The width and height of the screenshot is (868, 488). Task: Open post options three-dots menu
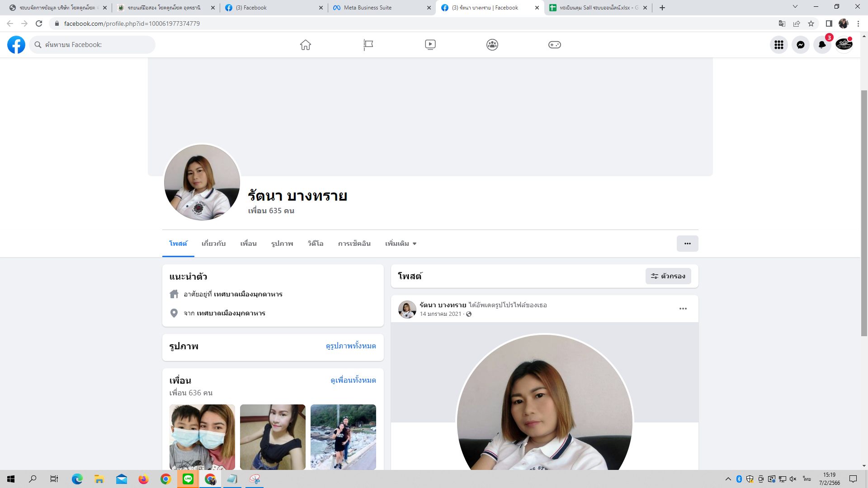tap(683, 309)
